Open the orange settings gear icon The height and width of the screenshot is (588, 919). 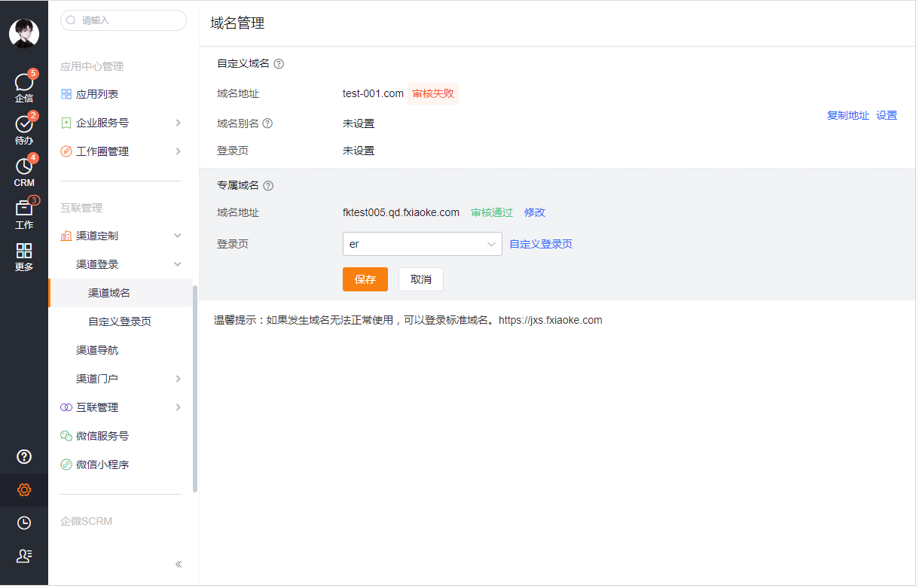point(24,490)
